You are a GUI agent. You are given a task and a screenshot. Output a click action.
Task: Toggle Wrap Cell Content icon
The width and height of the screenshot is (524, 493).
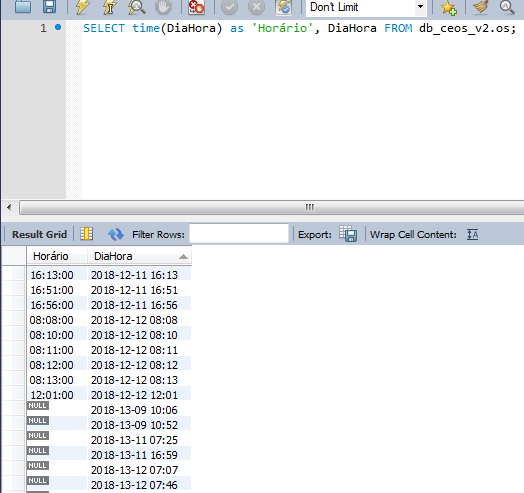tap(473, 234)
